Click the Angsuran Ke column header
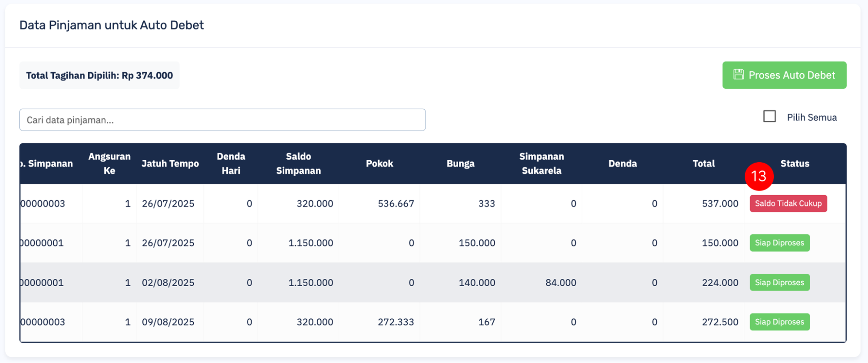The image size is (868, 363). [x=109, y=164]
